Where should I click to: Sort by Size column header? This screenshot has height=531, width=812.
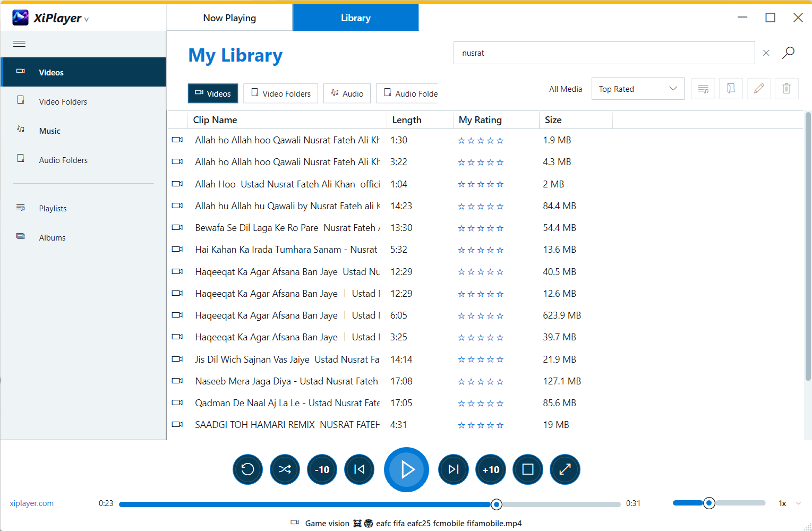click(x=576, y=120)
